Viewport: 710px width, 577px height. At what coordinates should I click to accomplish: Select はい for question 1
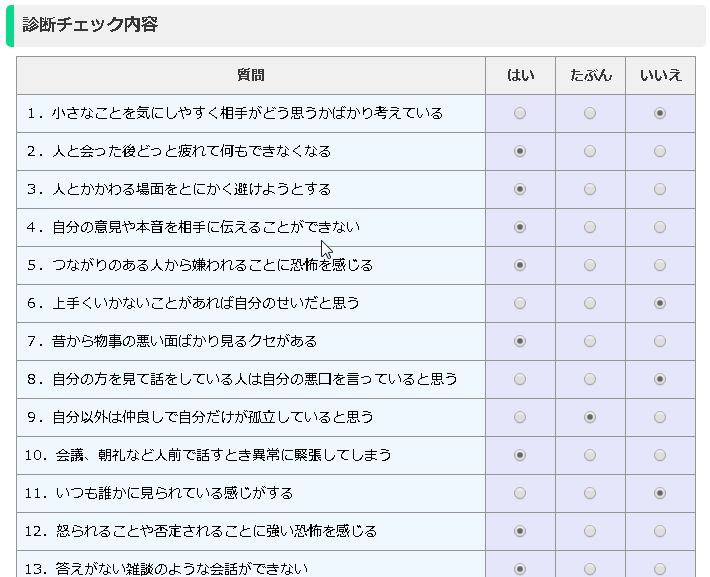[520, 114]
